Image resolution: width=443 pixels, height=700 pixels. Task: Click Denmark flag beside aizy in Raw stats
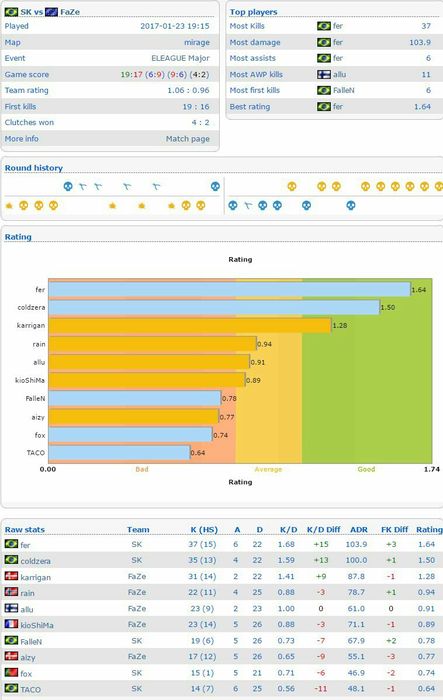pyautogui.click(x=11, y=656)
